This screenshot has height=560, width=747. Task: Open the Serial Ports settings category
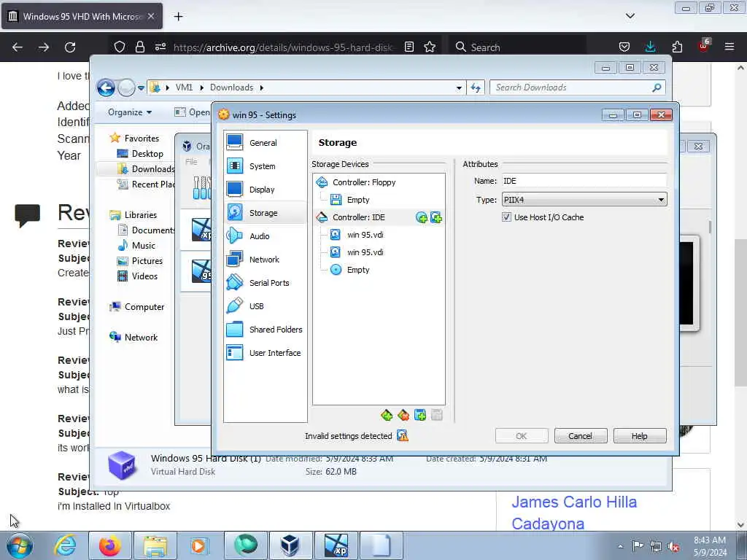pyautogui.click(x=266, y=282)
